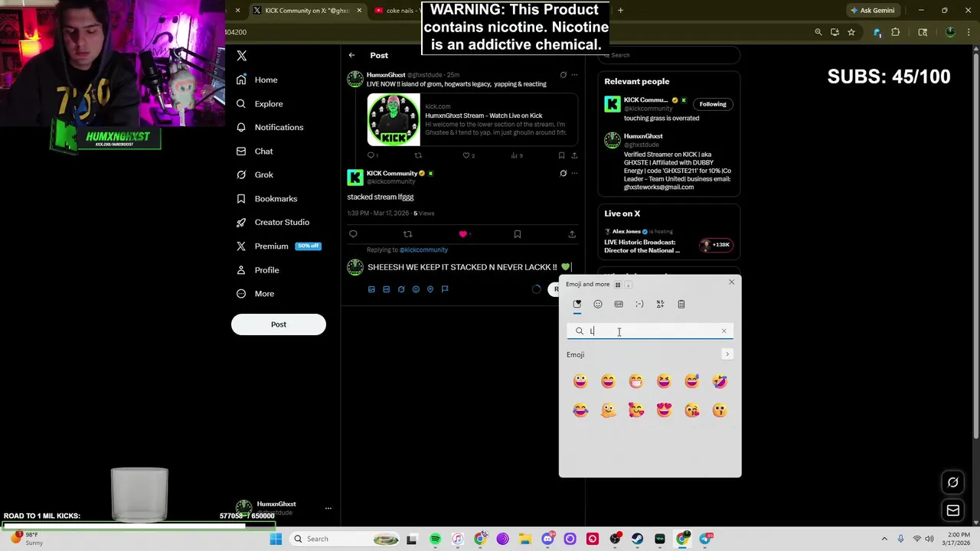The height and width of the screenshot is (551, 980).
Task: Open Spotify from the taskbar
Action: click(435, 539)
